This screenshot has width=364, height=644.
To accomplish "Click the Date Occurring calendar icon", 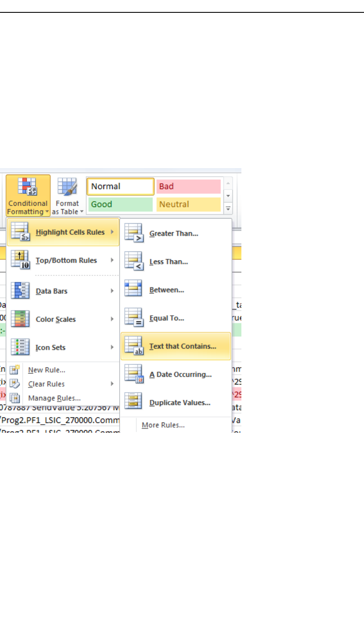I will pyautogui.click(x=134, y=374).
